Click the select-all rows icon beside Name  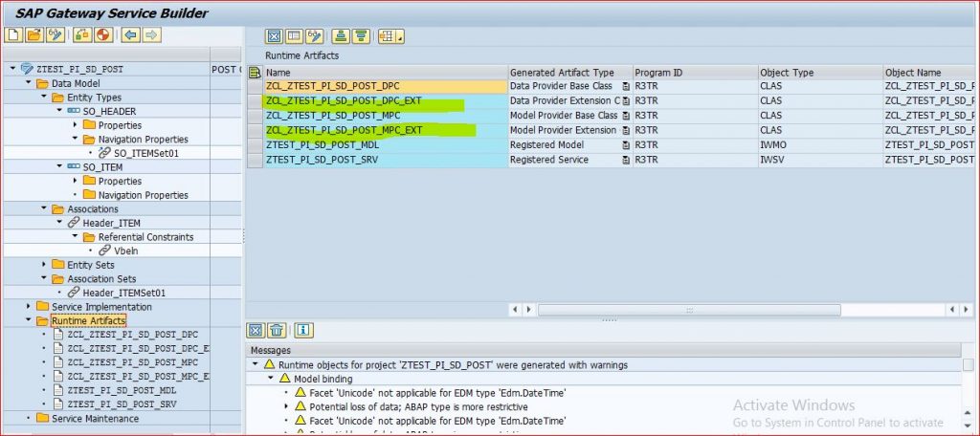(x=255, y=73)
